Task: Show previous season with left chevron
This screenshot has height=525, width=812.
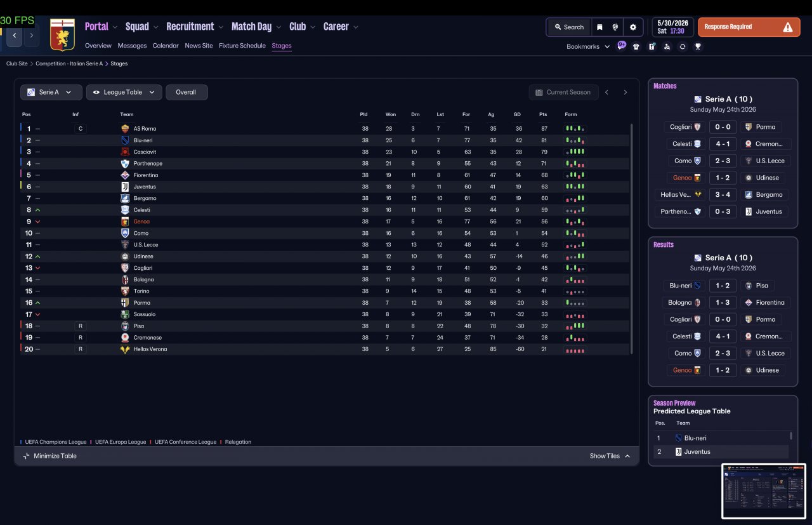Action: tap(606, 92)
